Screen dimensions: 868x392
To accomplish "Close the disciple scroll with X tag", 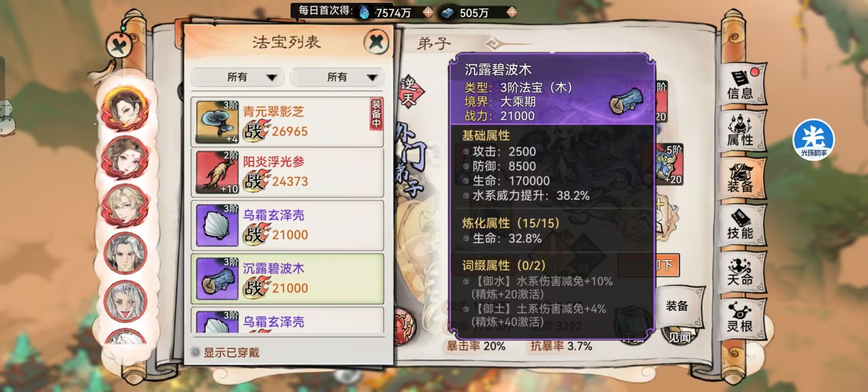I will 119,45.
